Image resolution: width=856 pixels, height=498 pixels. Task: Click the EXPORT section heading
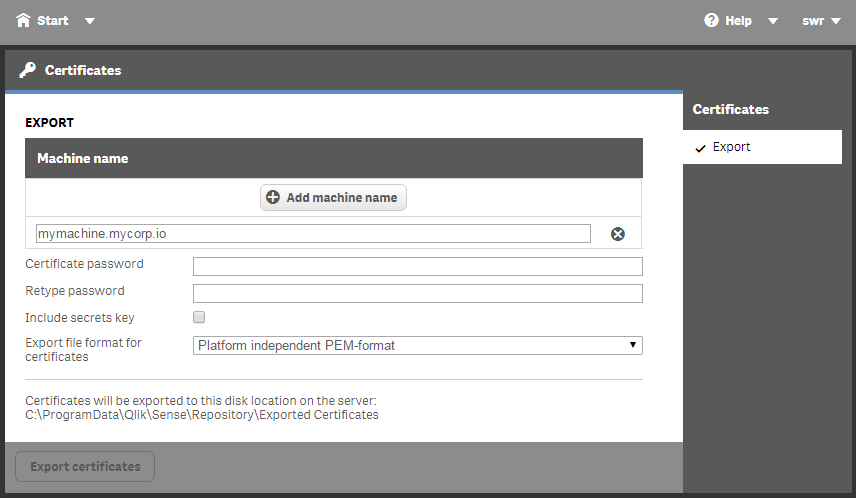pos(49,123)
